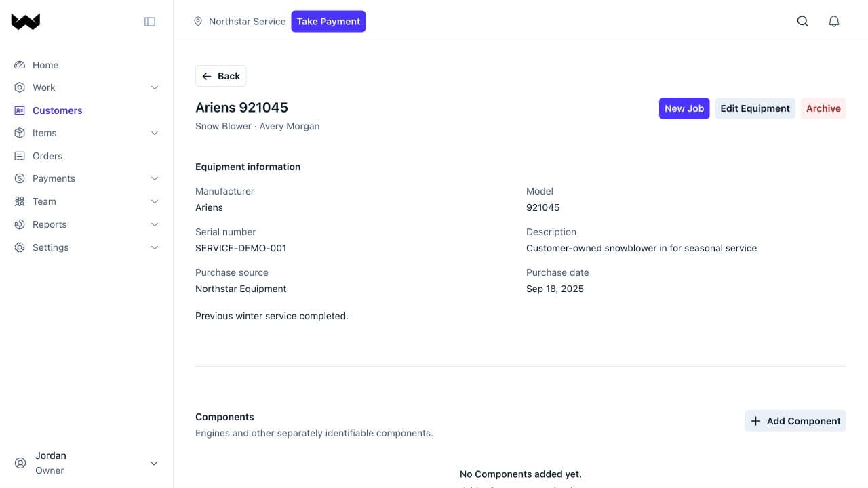This screenshot has height=488, width=868.
Task: Expand the Team menu chevron
Action: click(154, 201)
